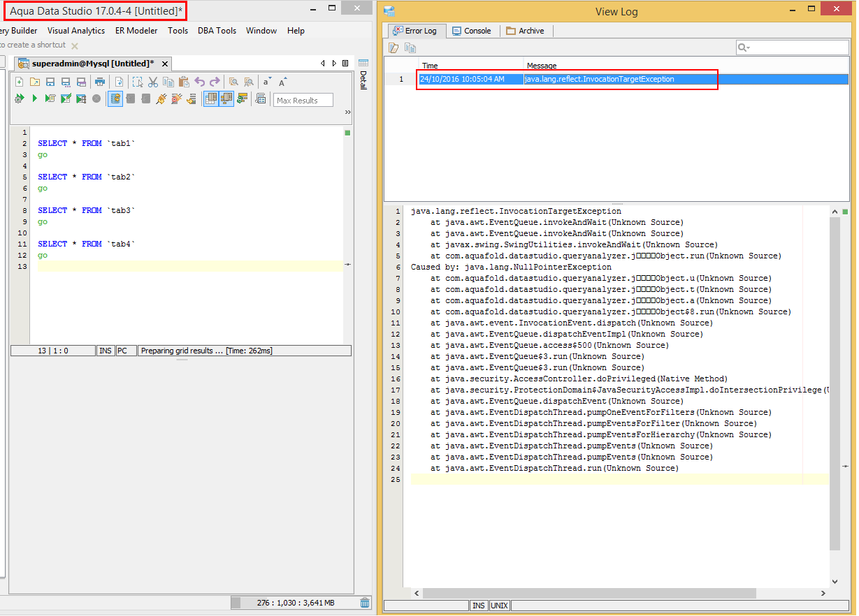Click the Max Results input field
This screenshot has width=859, height=616.
pos(303,100)
